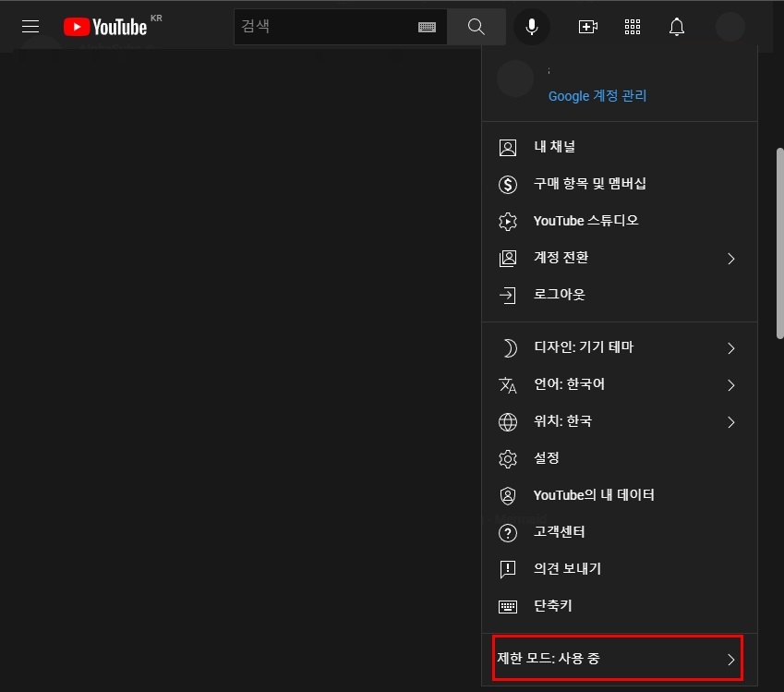Open the YouTube apps grid icon

tap(633, 26)
